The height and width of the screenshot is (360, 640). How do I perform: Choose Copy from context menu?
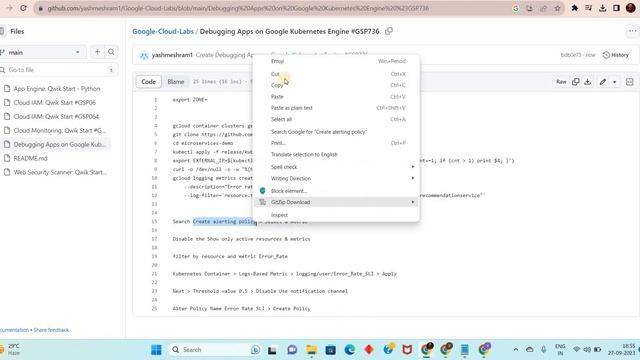coord(337,85)
